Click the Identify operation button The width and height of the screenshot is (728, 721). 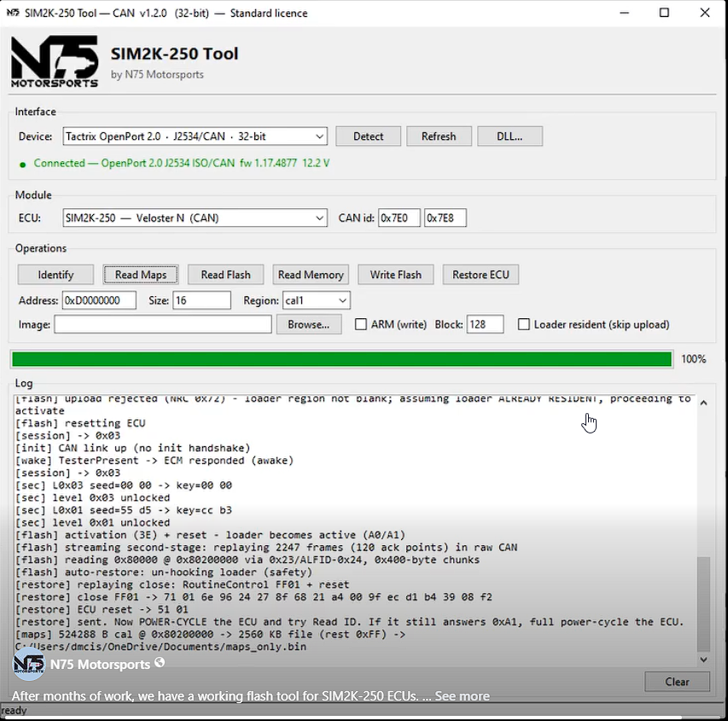pyautogui.click(x=55, y=275)
